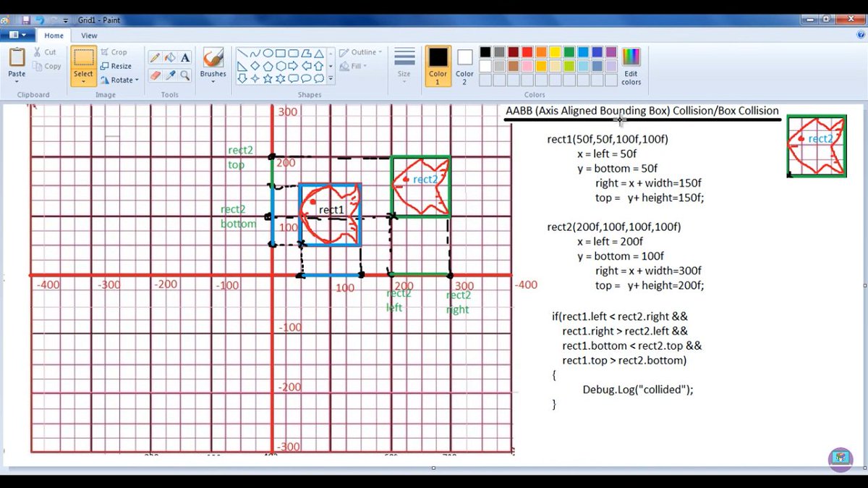The width and height of the screenshot is (868, 488).
Task: Pick the red color swatch
Action: coord(527,52)
